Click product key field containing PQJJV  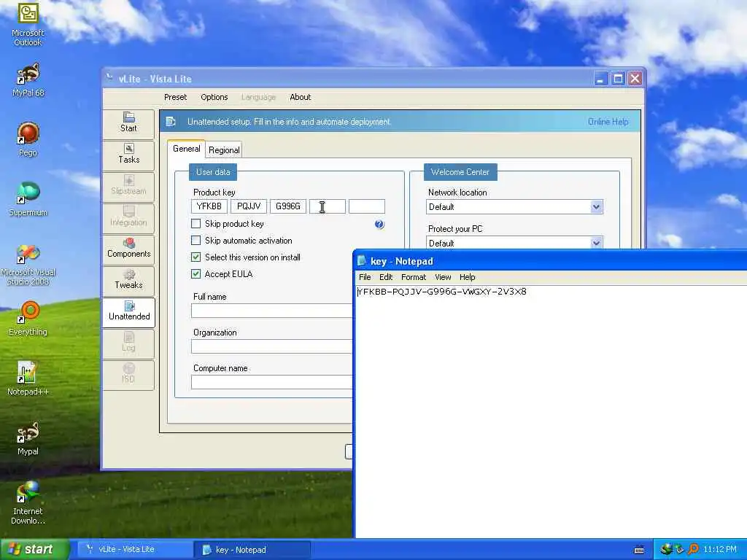(249, 206)
